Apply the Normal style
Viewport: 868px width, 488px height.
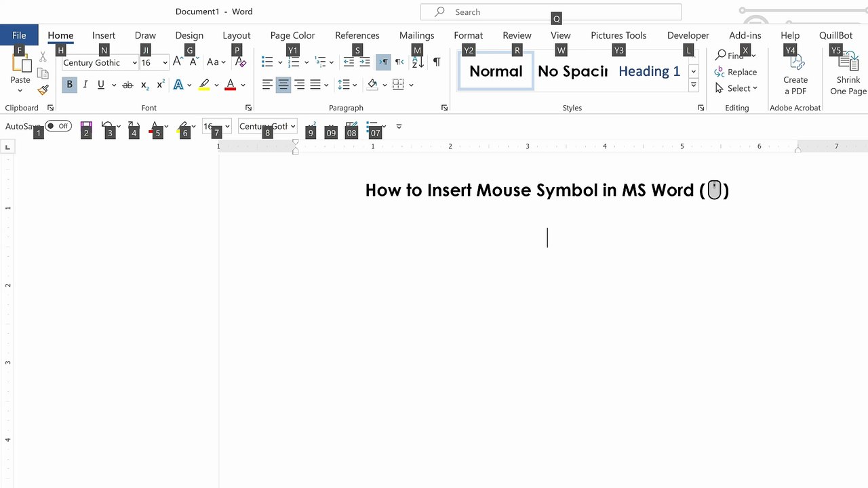pos(496,71)
